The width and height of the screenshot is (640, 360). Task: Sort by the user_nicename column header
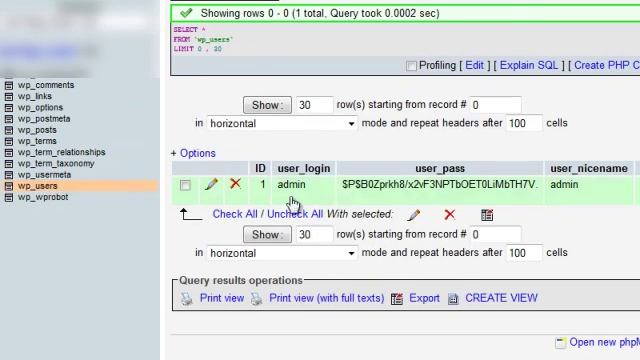point(589,168)
